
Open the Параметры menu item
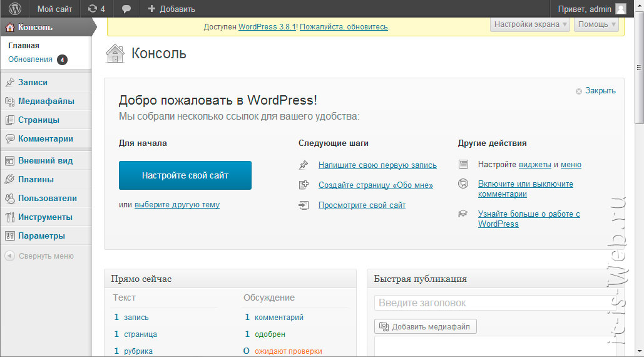tap(46, 236)
